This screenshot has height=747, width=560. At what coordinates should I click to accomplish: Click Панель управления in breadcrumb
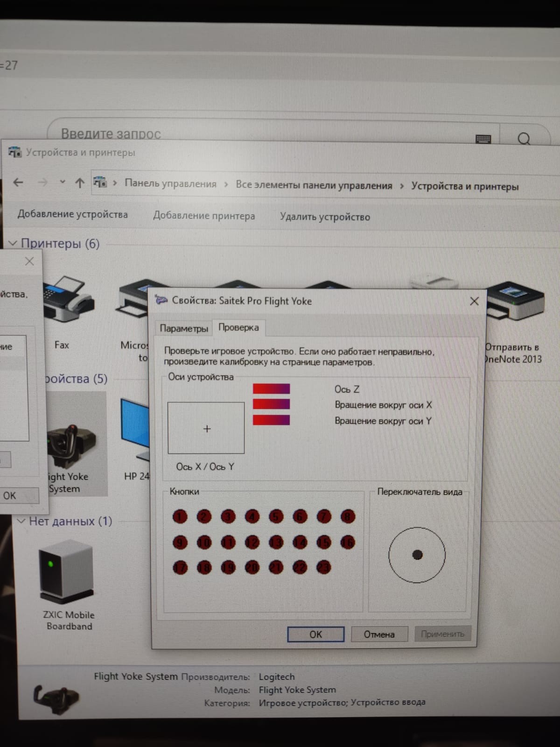coord(170,183)
